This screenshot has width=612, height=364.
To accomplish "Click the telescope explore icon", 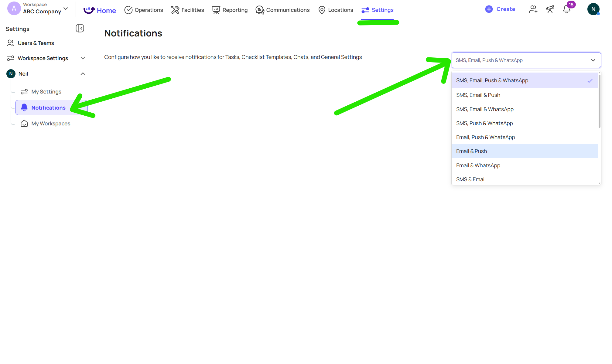I will point(550,9).
